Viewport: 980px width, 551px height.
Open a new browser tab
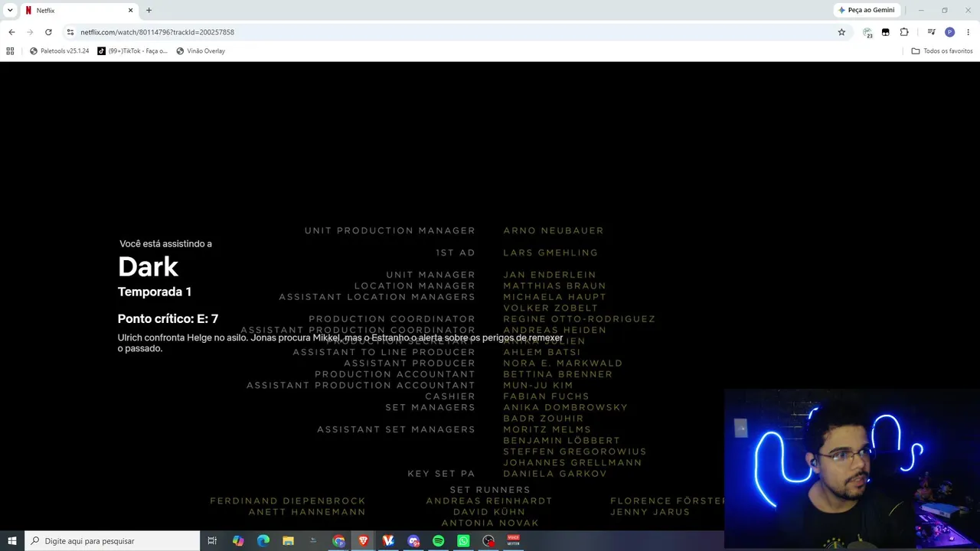149,11
